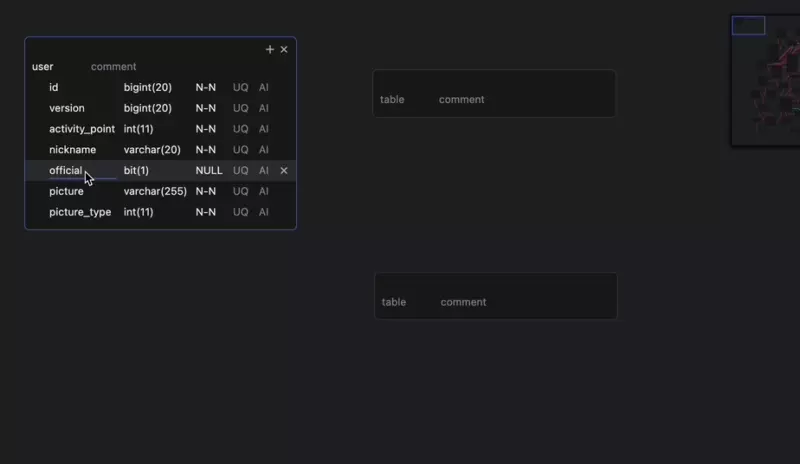Toggle UQ on the picture_type row
Viewport: 800px width, 464px height.
[x=241, y=212]
